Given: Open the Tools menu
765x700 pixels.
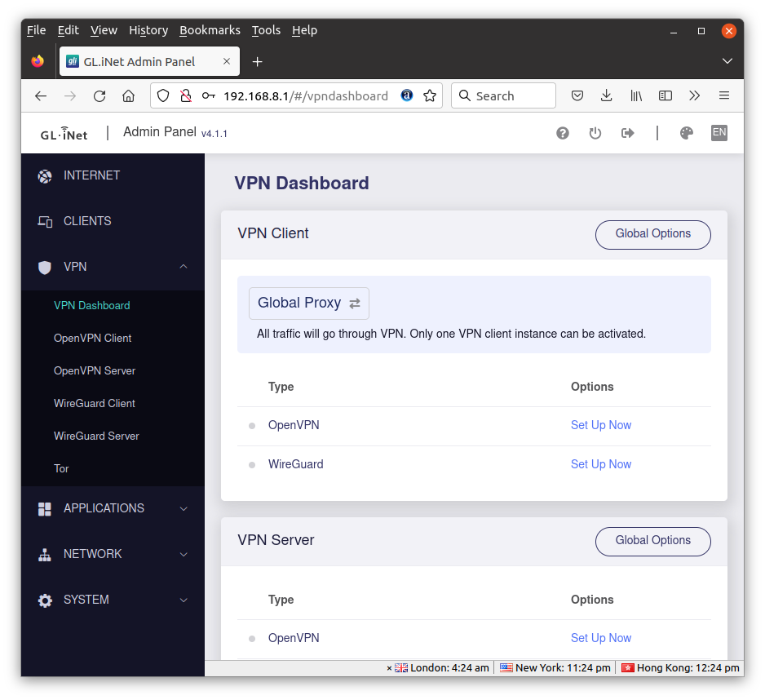Looking at the screenshot, I should coord(266,30).
